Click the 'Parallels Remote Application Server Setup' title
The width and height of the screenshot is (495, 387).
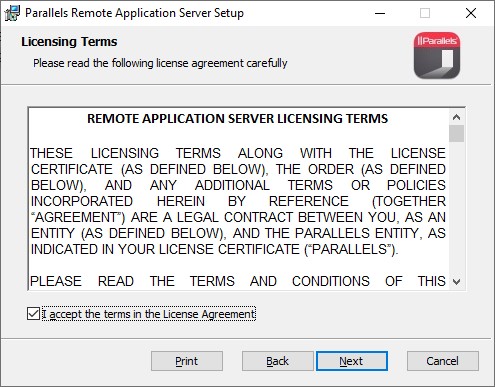[x=134, y=13]
